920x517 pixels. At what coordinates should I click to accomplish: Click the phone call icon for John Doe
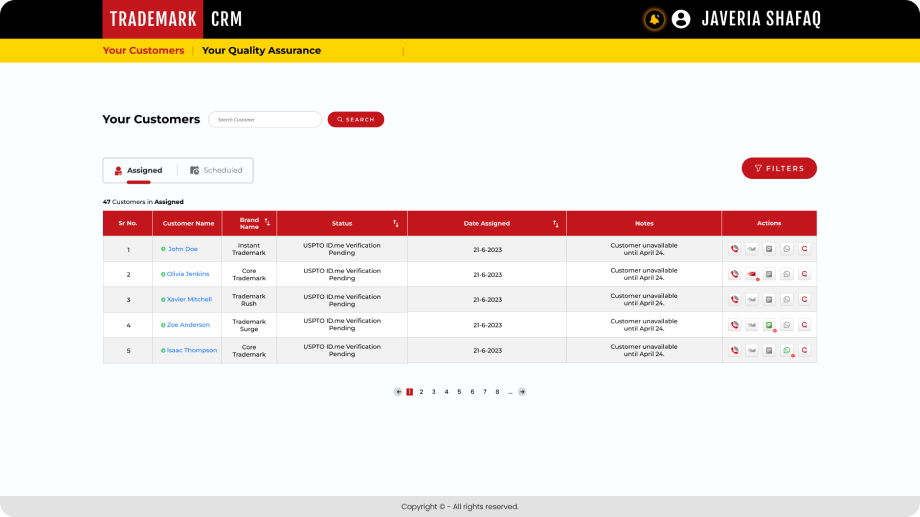pos(734,249)
